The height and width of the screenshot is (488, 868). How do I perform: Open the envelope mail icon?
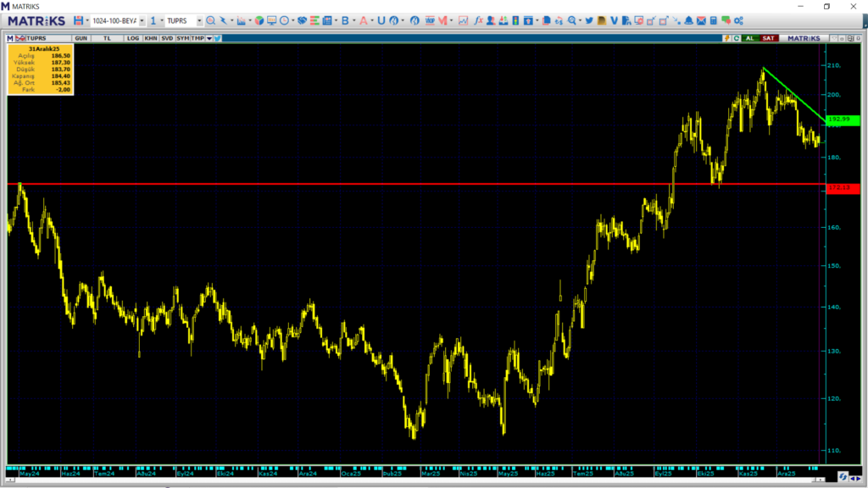click(701, 20)
